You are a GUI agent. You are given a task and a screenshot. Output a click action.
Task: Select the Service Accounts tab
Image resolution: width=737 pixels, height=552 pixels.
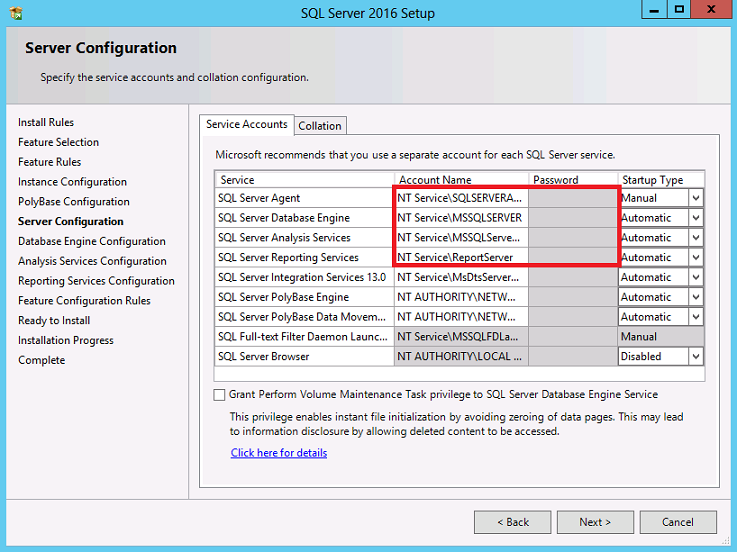pyautogui.click(x=247, y=125)
